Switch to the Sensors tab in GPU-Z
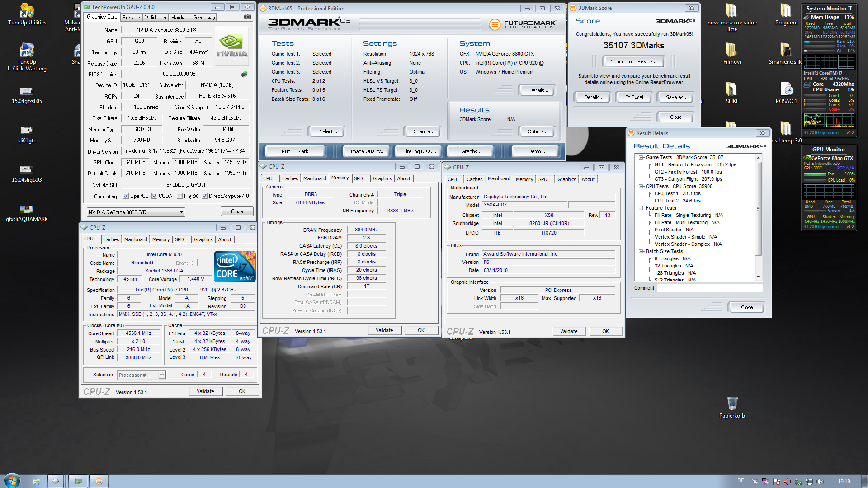This screenshot has height=488, width=868. click(x=131, y=18)
